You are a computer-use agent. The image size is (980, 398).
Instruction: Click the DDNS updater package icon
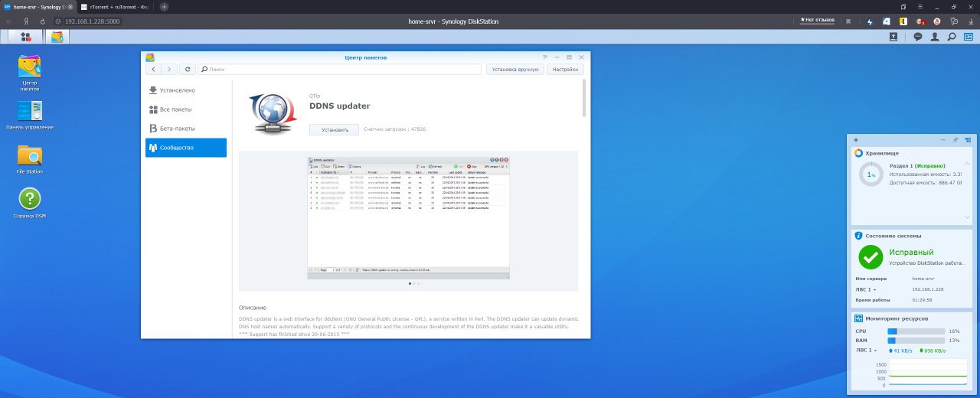coord(273,116)
